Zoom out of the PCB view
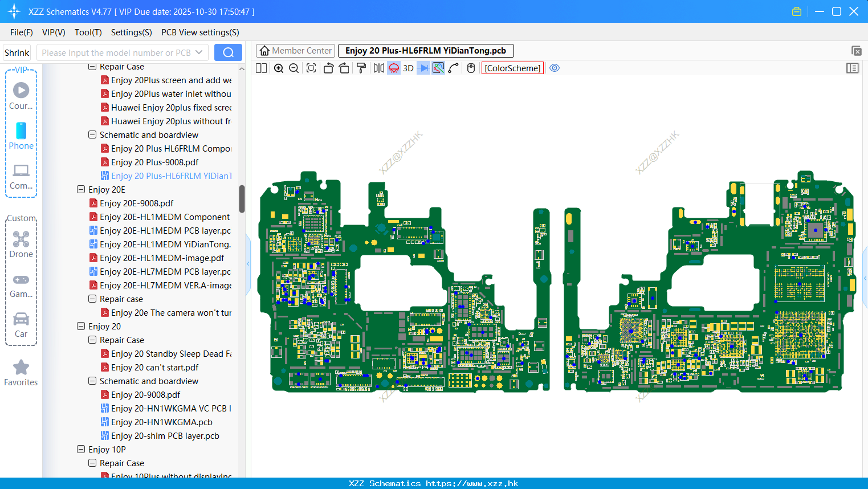 point(294,68)
